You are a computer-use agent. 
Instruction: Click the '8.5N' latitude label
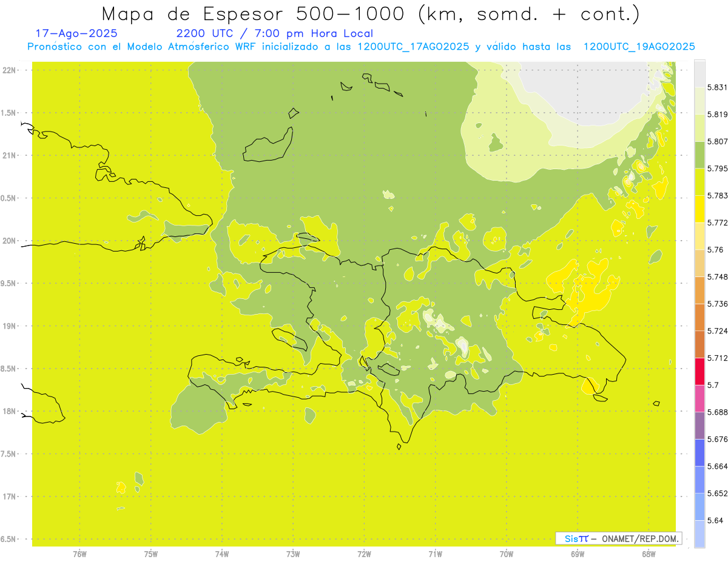coord(9,369)
